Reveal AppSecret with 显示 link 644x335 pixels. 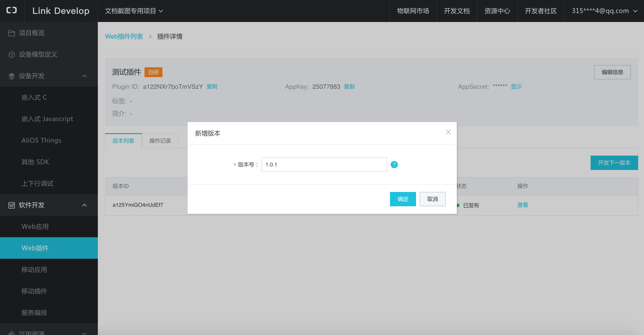(x=516, y=87)
